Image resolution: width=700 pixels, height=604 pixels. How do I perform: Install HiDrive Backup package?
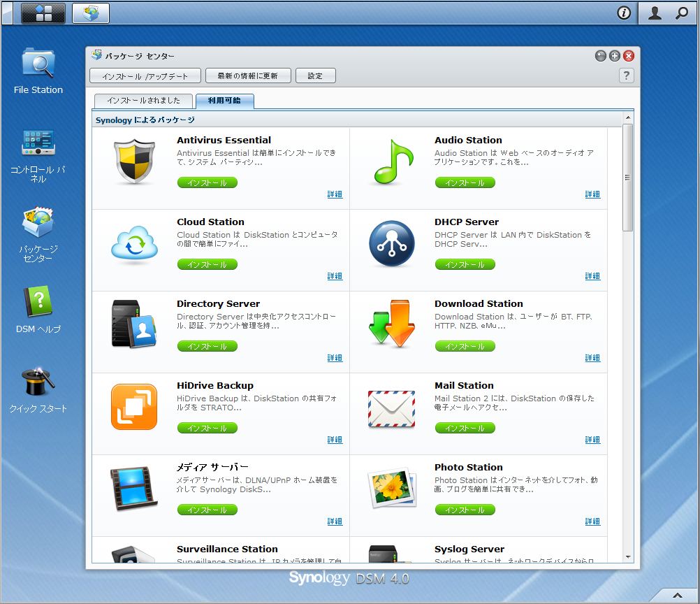click(207, 428)
